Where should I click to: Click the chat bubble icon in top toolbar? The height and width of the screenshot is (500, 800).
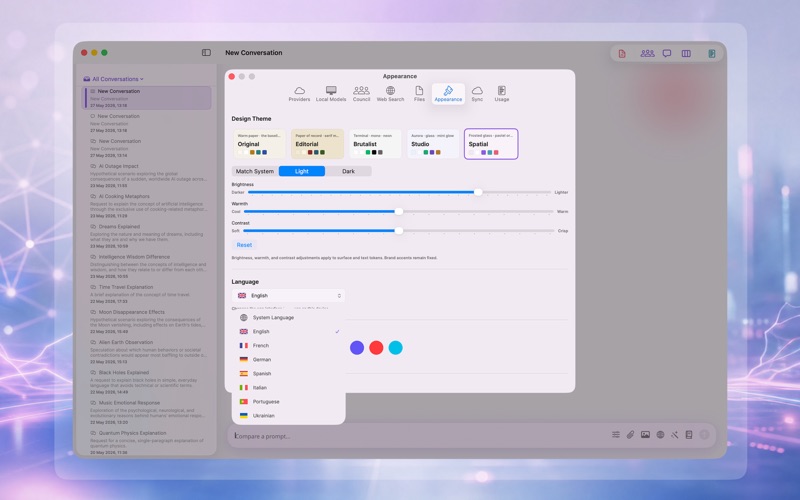coord(667,54)
